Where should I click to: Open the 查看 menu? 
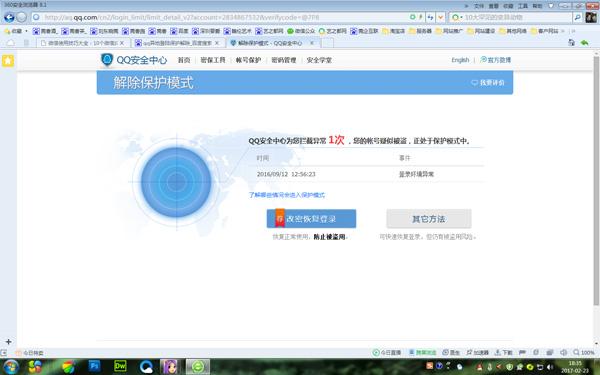point(493,6)
